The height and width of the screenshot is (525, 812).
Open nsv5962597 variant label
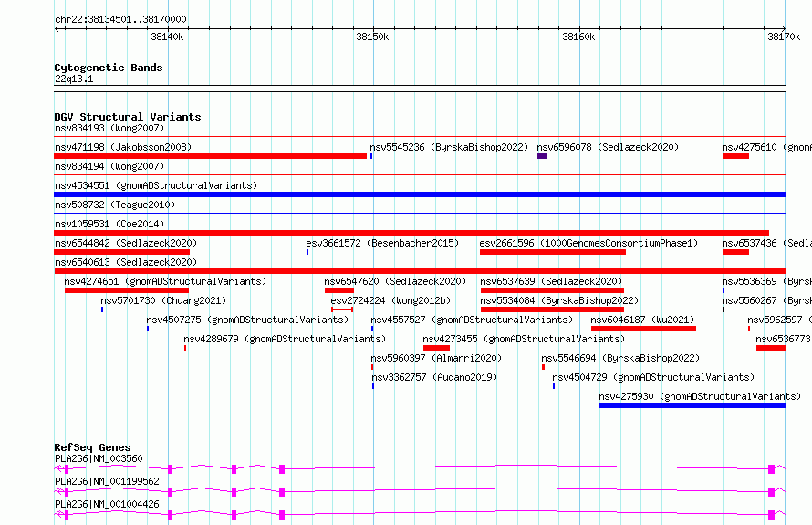(x=779, y=320)
